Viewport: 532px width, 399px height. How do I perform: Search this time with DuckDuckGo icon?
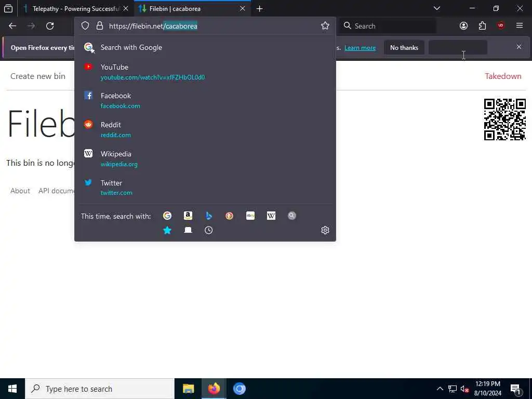(x=229, y=216)
